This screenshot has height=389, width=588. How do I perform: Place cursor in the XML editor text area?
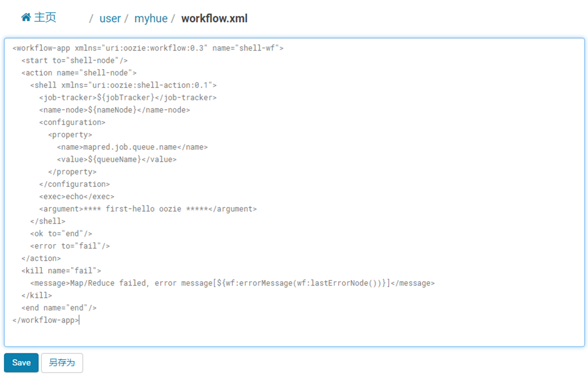294,192
